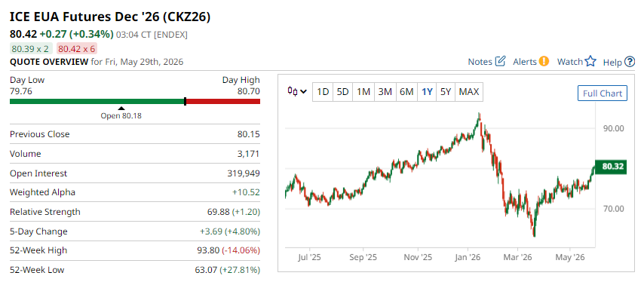Image resolution: width=644 pixels, height=288 pixels.
Task: Click the 90.00 price axis label
Action: (x=614, y=128)
